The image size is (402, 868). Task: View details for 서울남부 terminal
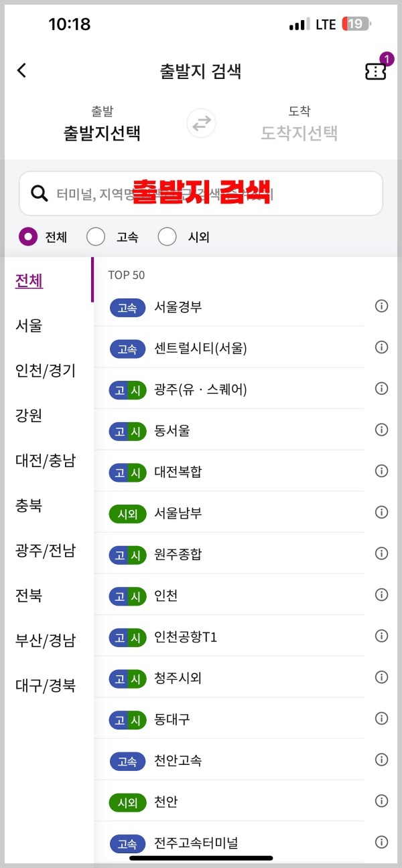pyautogui.click(x=381, y=512)
